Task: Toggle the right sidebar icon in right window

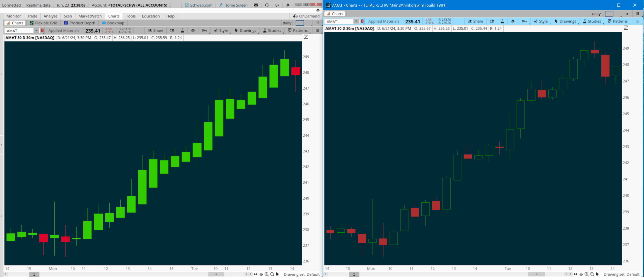Action: [626, 28]
